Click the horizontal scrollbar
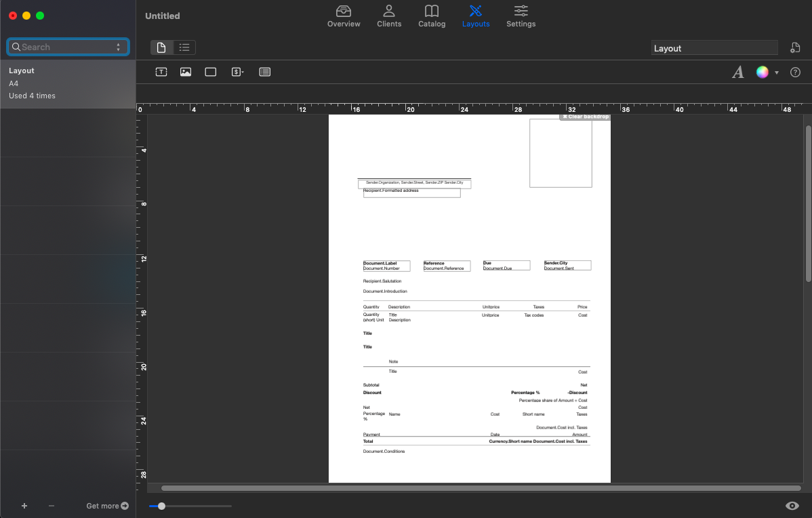Image resolution: width=812 pixels, height=518 pixels. (481, 488)
